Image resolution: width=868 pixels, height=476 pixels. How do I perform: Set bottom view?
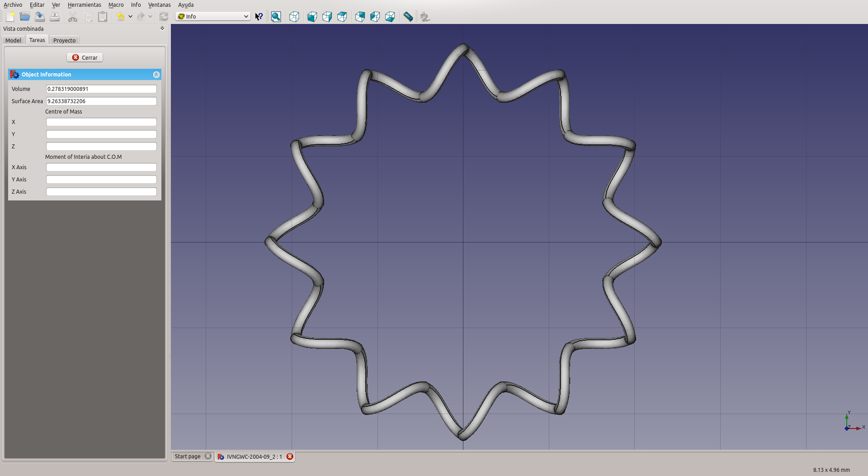(375, 17)
